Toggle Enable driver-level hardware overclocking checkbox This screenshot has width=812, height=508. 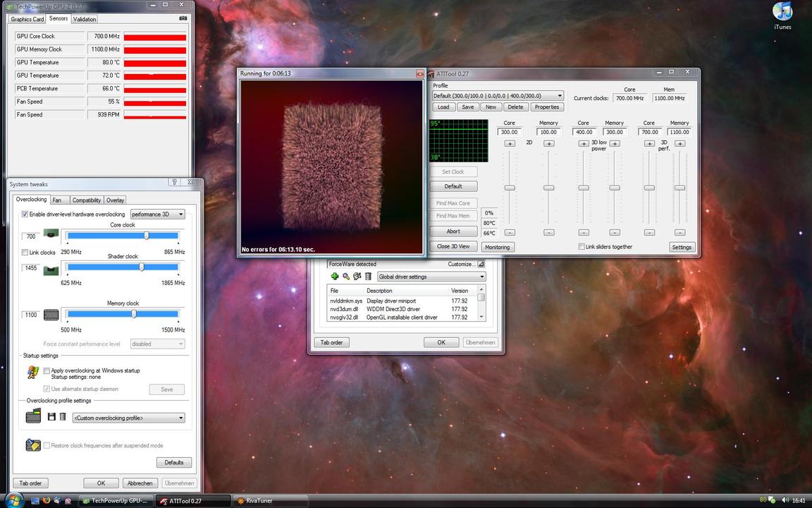[x=25, y=214]
